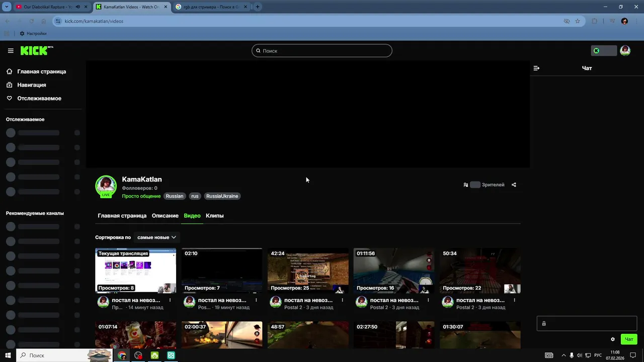The height and width of the screenshot is (362, 644).
Task: Open a new browser tab with plus
Action: (258, 7)
